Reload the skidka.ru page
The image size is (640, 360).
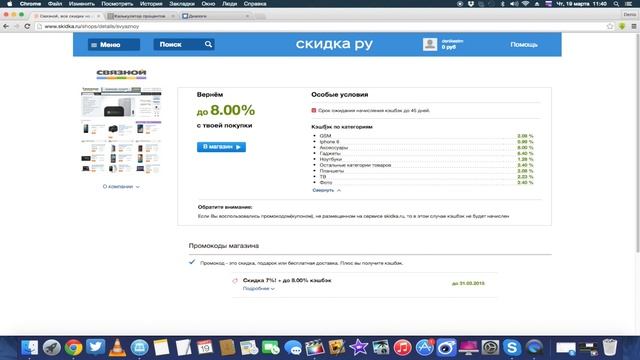click(27, 26)
